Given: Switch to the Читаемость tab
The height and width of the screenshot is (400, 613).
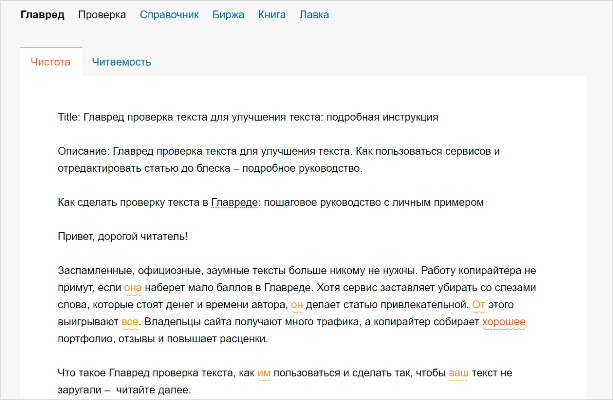Looking at the screenshot, I should (122, 62).
